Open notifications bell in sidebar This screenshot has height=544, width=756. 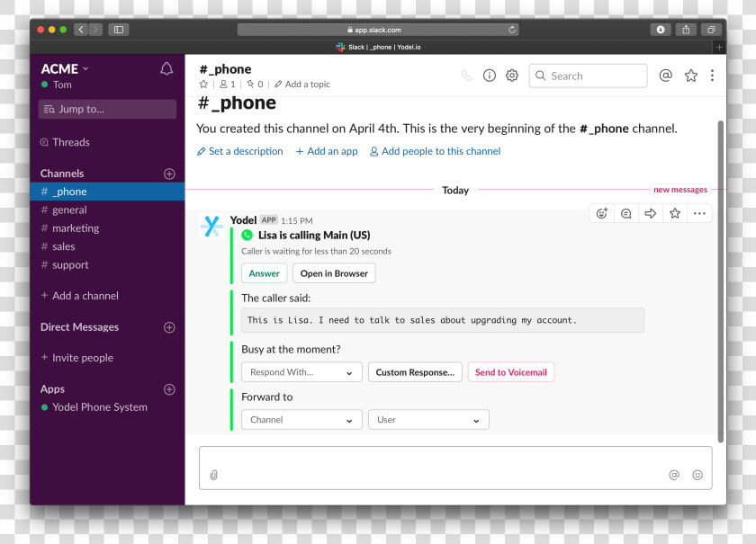click(x=166, y=69)
